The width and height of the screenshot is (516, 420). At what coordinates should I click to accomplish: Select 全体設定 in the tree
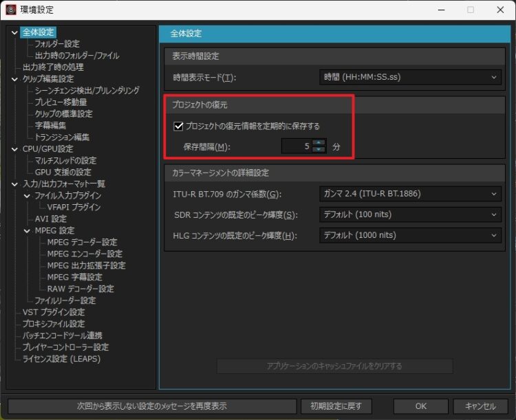(38, 32)
